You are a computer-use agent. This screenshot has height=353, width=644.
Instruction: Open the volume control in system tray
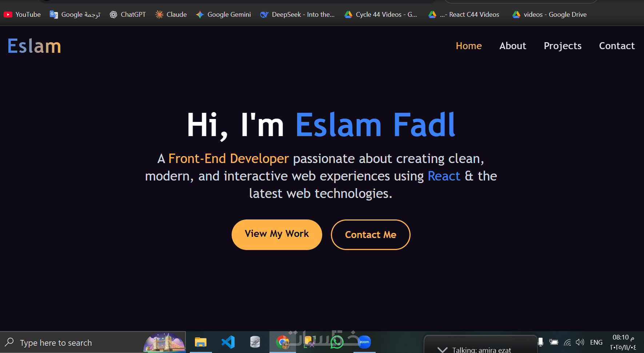point(580,342)
